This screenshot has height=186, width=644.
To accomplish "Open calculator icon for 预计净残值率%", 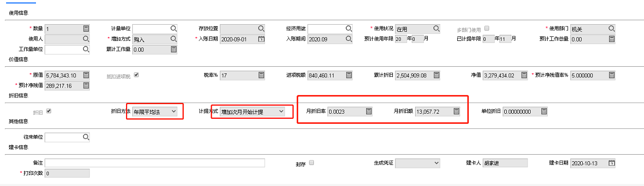I will pos(611,75).
